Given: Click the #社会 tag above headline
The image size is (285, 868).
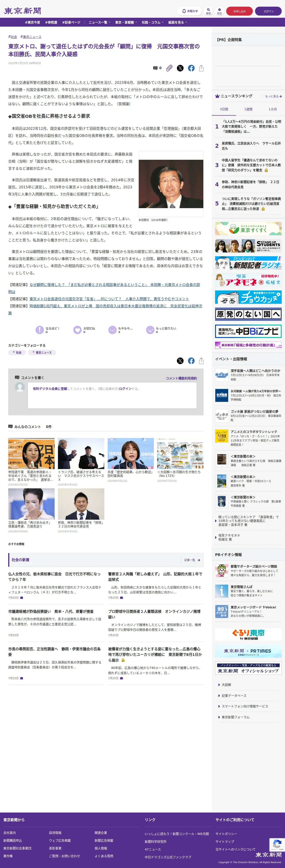Looking at the screenshot, I should tap(12, 37).
